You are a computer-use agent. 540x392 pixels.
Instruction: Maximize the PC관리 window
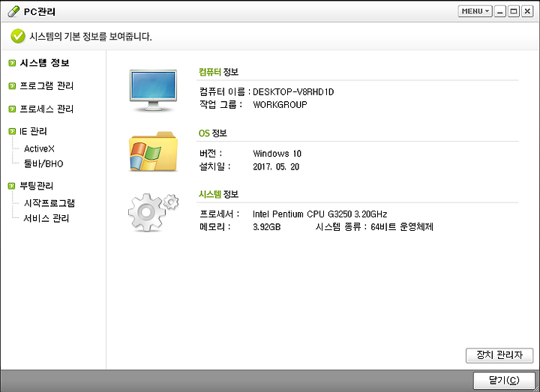(514, 11)
